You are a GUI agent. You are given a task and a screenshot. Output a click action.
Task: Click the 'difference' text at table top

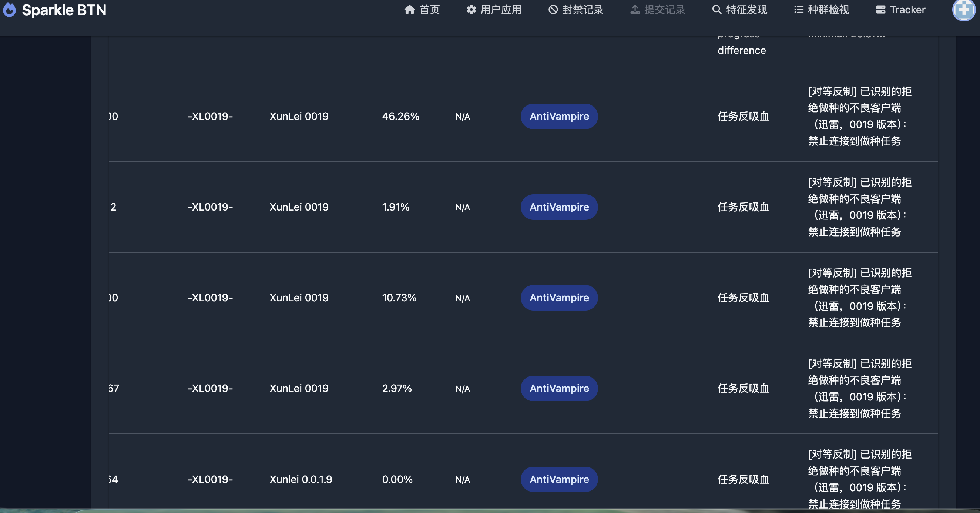click(x=742, y=50)
